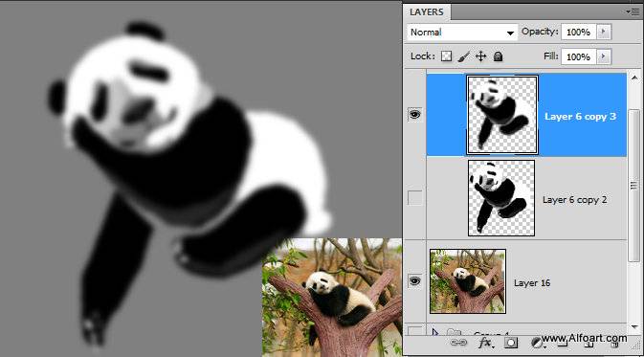This screenshot has width=644, height=357.
Task: Click the layers list scroll up arrow
Action: 634,78
